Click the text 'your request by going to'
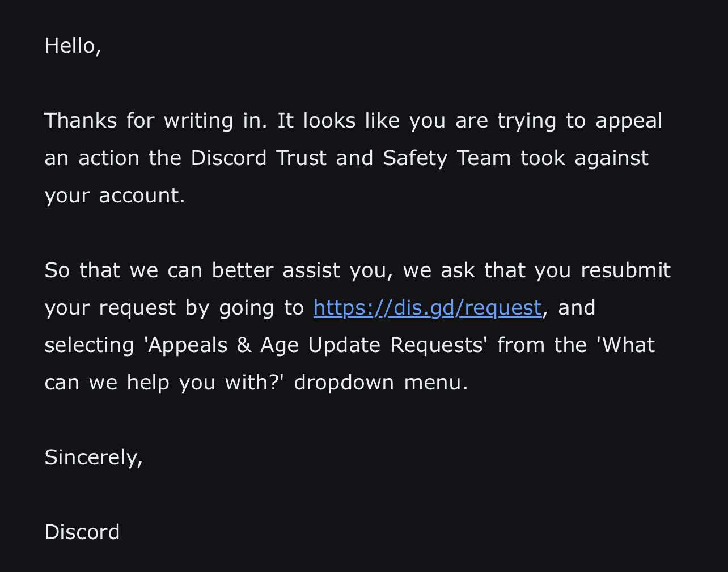The width and height of the screenshot is (728, 572). [174, 308]
